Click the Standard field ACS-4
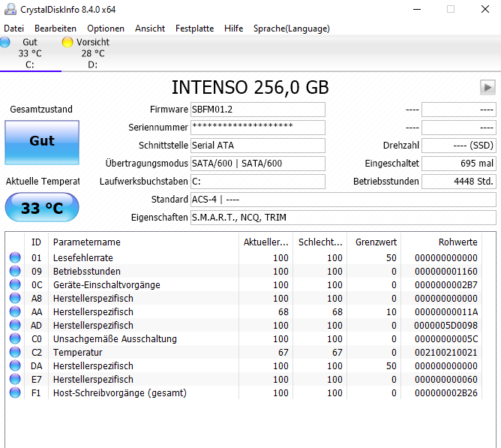 pyautogui.click(x=343, y=199)
